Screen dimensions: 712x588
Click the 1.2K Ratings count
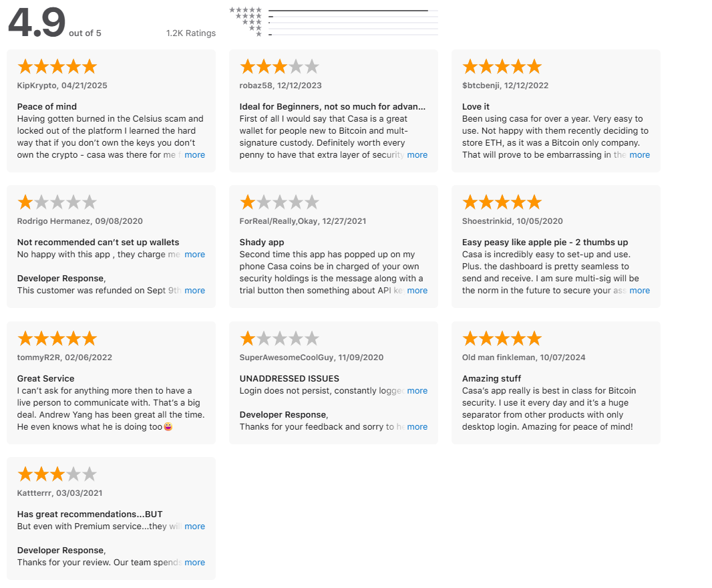191,33
